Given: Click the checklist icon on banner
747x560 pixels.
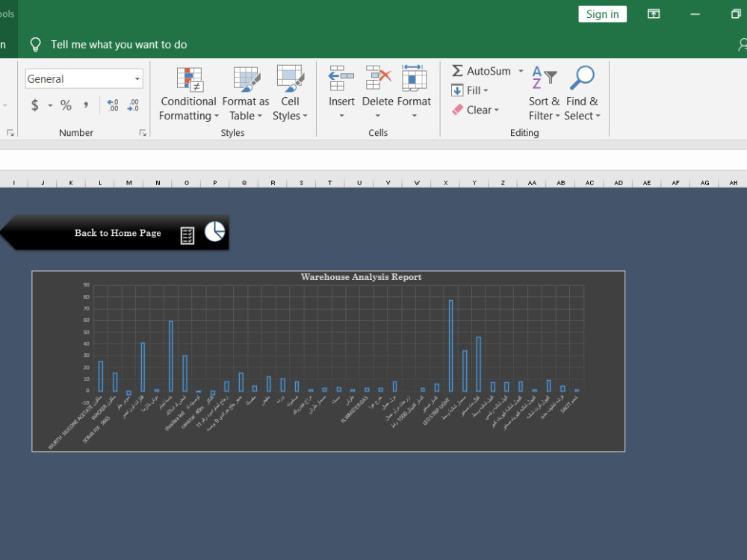Looking at the screenshot, I should coord(187,235).
